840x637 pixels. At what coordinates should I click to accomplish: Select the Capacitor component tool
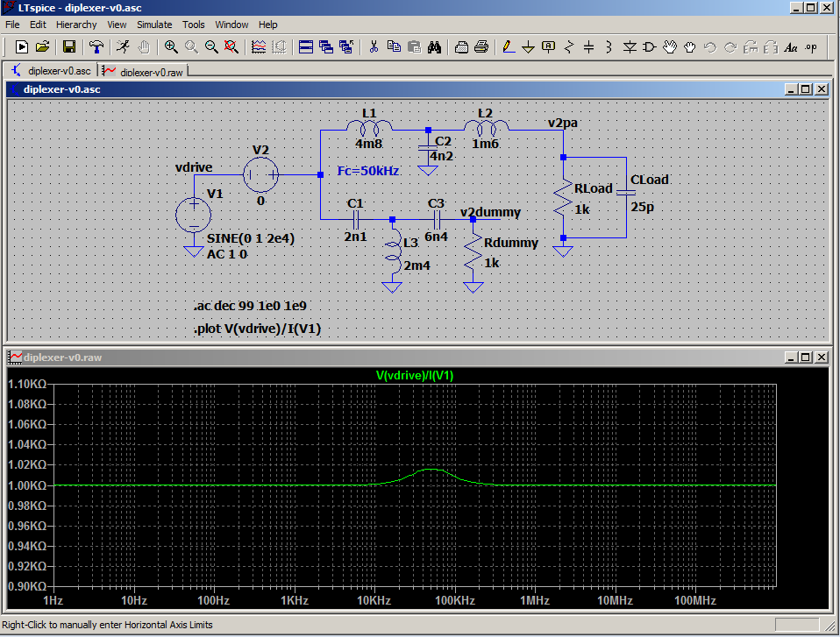tap(589, 46)
